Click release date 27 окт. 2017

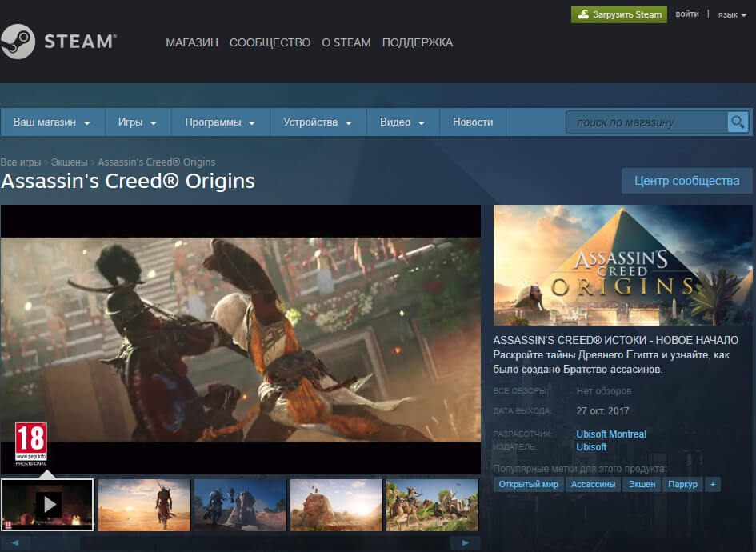tap(602, 410)
